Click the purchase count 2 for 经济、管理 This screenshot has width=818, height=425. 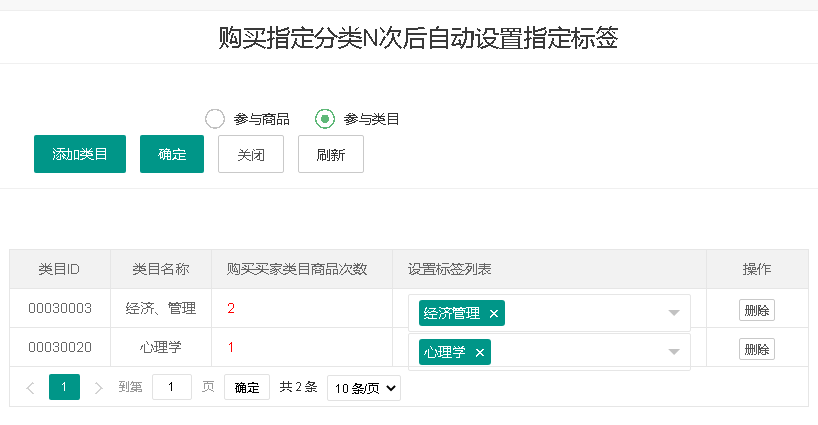click(x=231, y=309)
